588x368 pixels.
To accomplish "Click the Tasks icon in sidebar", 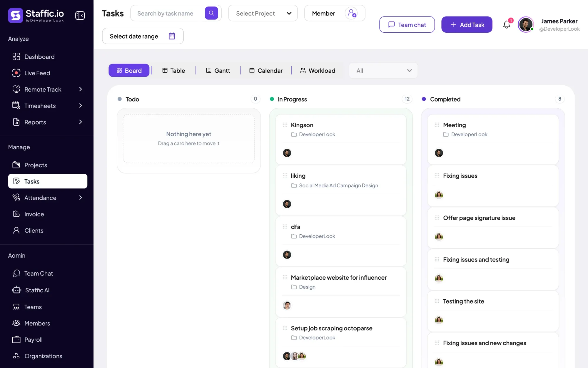I will (x=16, y=181).
